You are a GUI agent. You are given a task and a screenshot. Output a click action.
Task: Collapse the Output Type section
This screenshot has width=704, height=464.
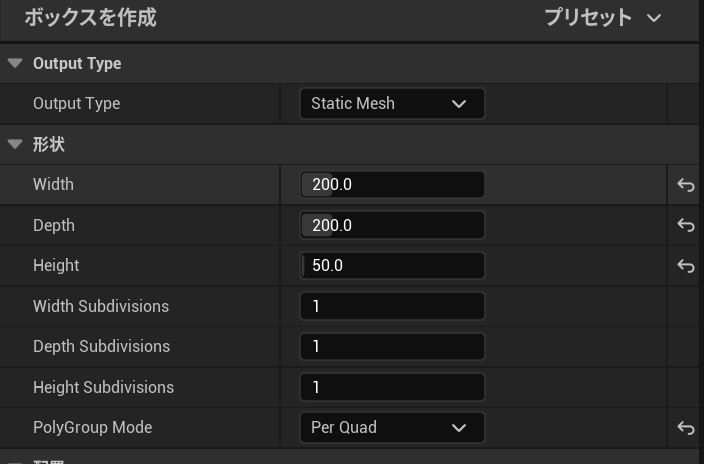click(15, 63)
